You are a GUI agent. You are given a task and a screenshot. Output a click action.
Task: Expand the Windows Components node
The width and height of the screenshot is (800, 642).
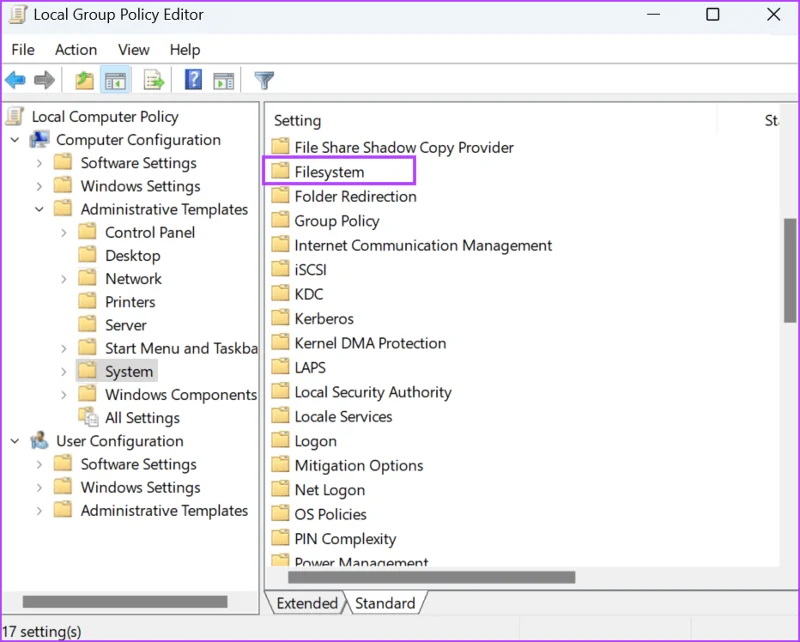[x=64, y=395]
